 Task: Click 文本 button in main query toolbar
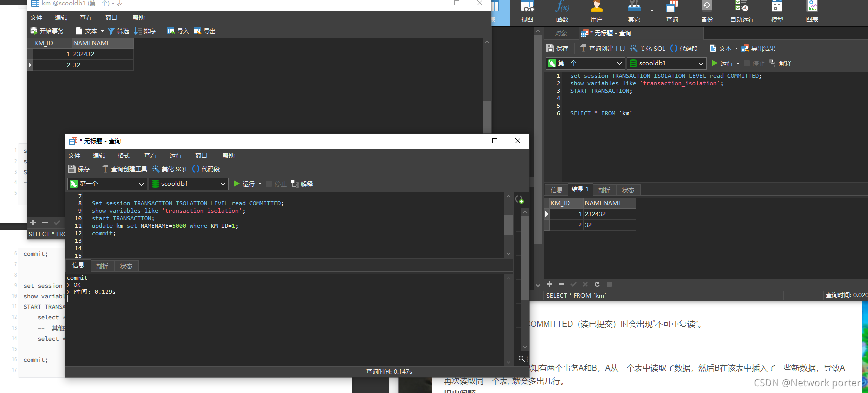pyautogui.click(x=720, y=48)
